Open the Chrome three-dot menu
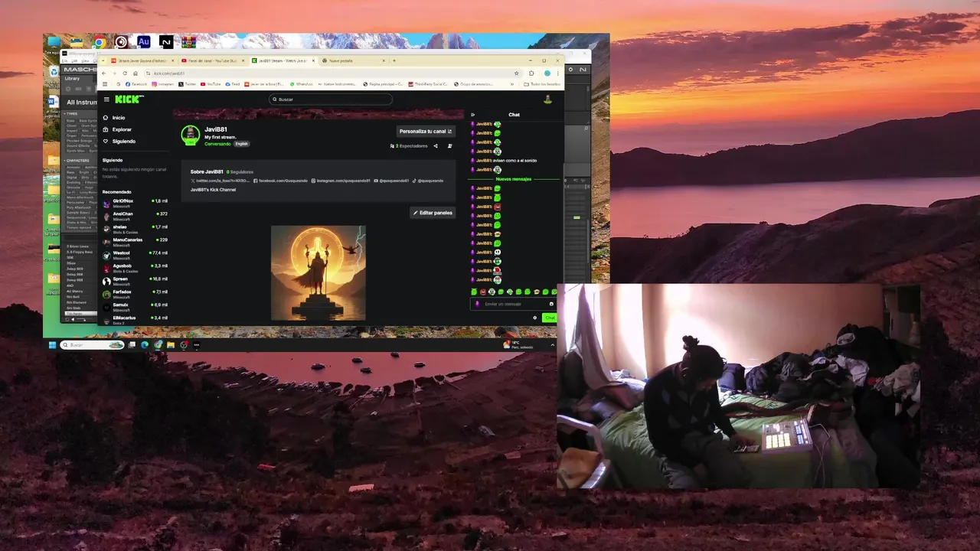The height and width of the screenshot is (551, 980). pos(557,73)
